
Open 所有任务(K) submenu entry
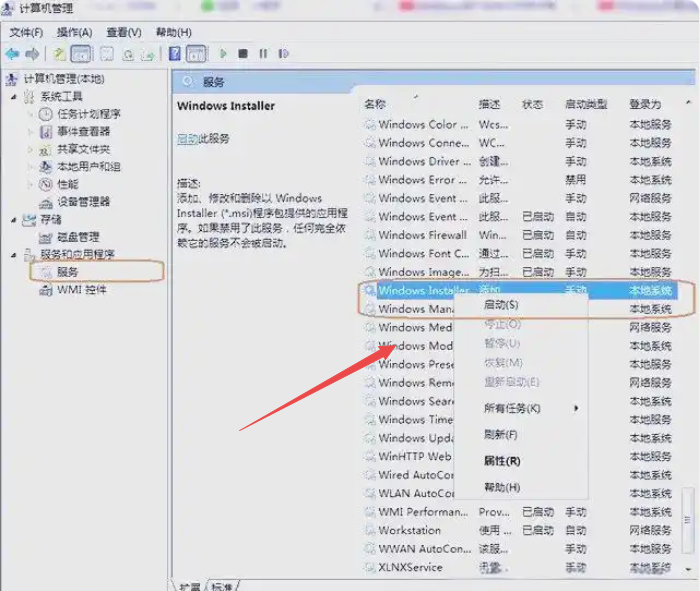[x=512, y=408]
